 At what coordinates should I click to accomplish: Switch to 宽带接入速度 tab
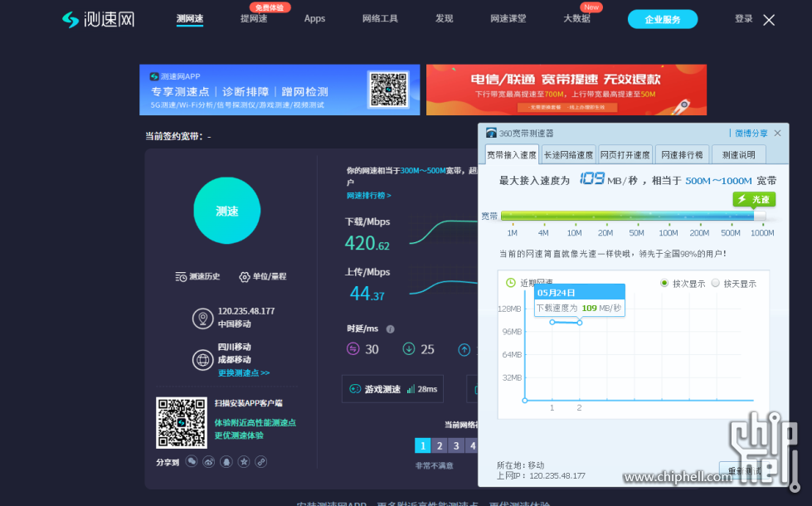(512, 155)
